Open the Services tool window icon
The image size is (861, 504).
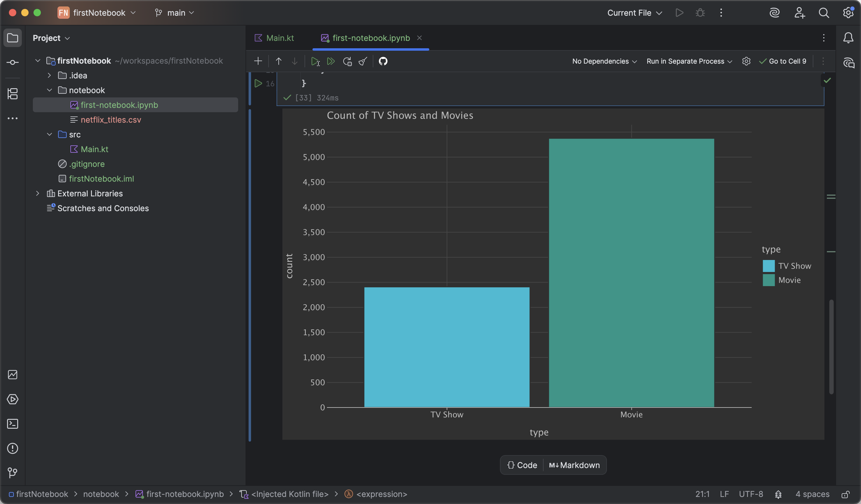[13, 399]
